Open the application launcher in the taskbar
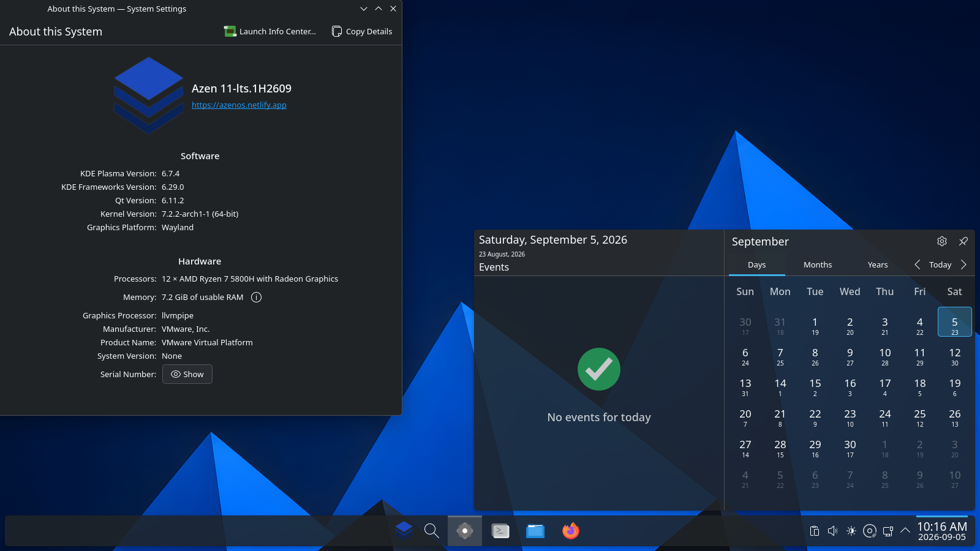Viewport: 980px width, 551px height. [x=404, y=530]
